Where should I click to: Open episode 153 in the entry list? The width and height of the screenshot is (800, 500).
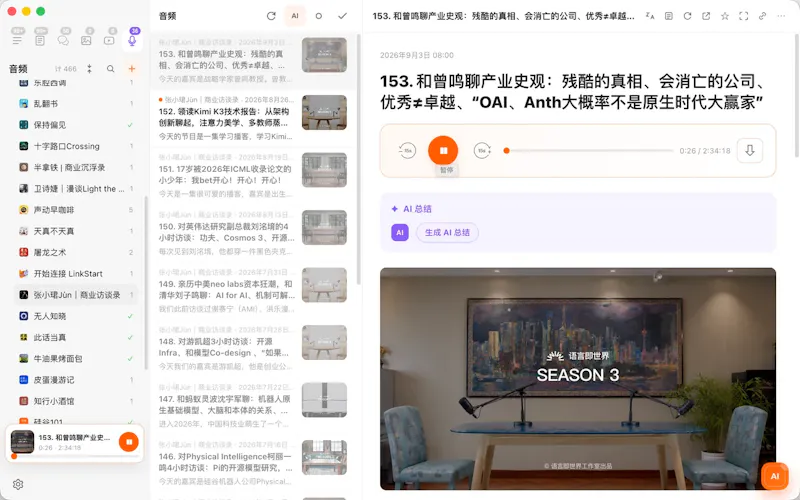coord(253,61)
